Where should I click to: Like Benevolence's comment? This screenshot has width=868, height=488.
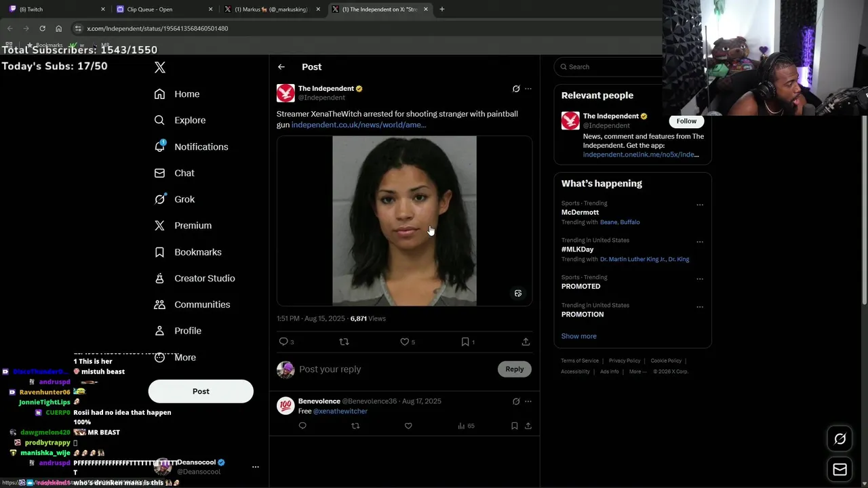point(408,426)
